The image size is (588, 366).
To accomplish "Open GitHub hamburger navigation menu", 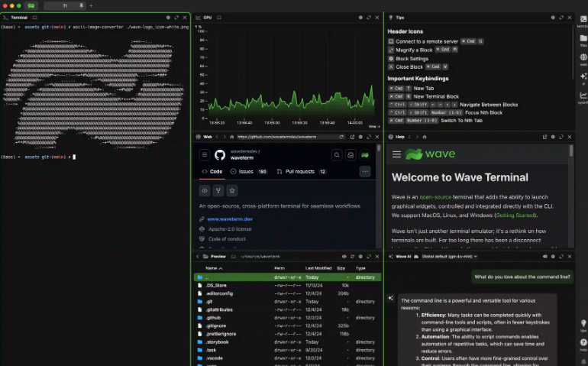I will (x=205, y=155).
